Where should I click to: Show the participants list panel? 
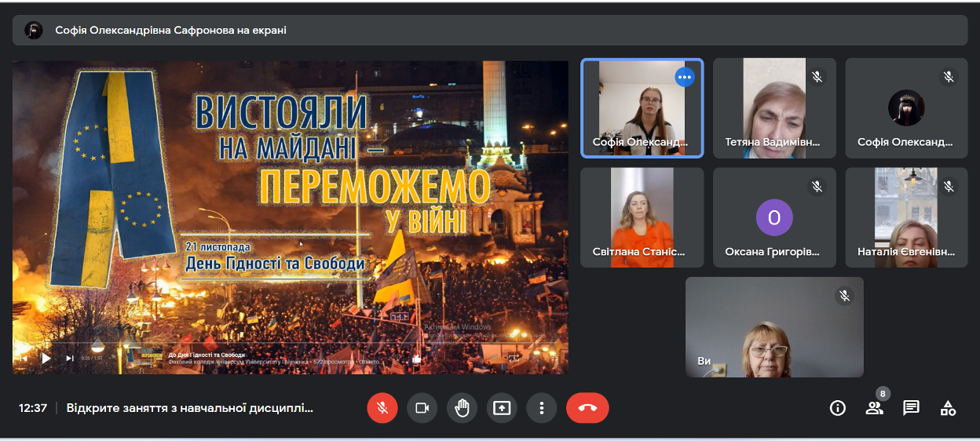pos(874,408)
